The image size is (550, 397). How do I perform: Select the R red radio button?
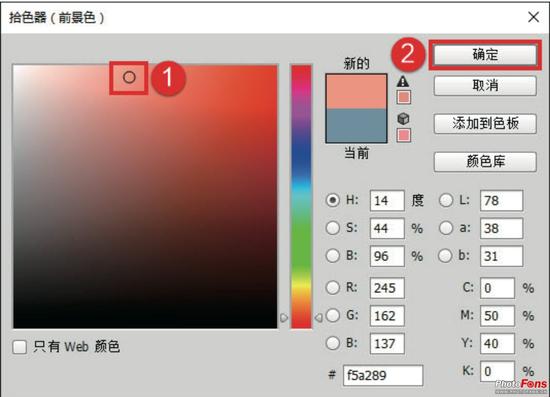(333, 288)
